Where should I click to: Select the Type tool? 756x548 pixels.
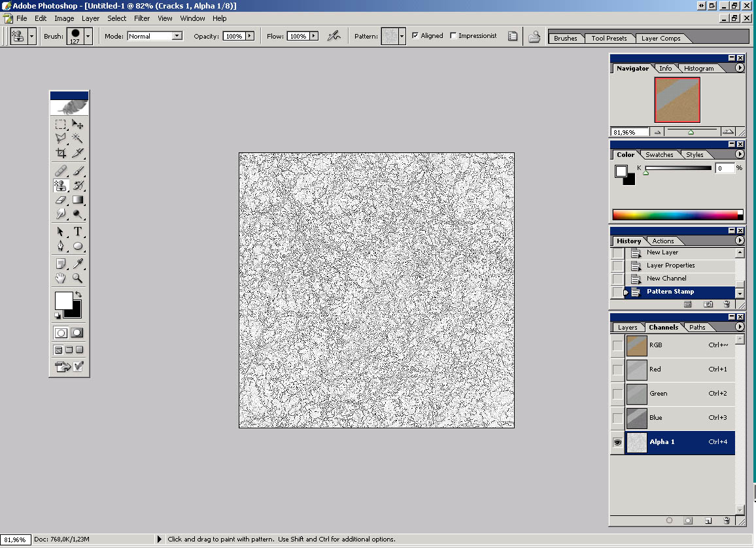click(78, 231)
